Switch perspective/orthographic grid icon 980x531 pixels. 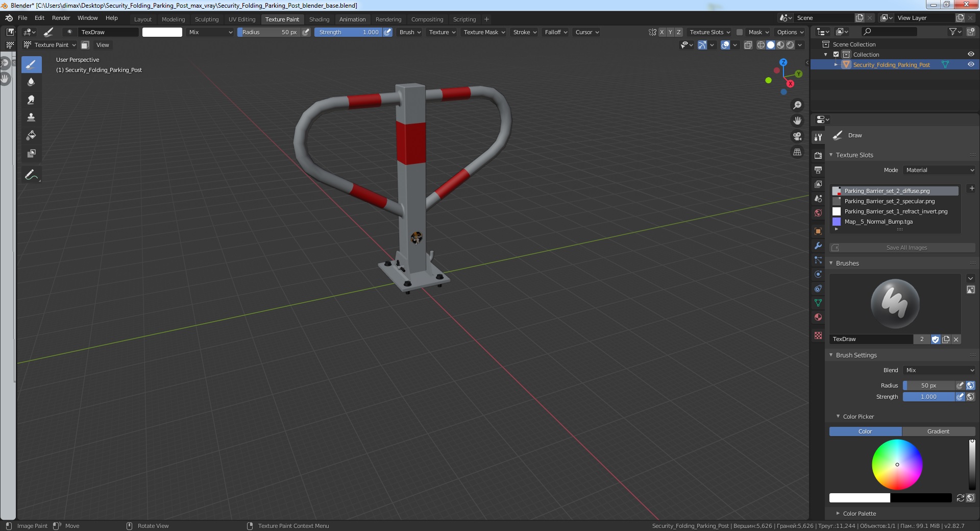(797, 152)
